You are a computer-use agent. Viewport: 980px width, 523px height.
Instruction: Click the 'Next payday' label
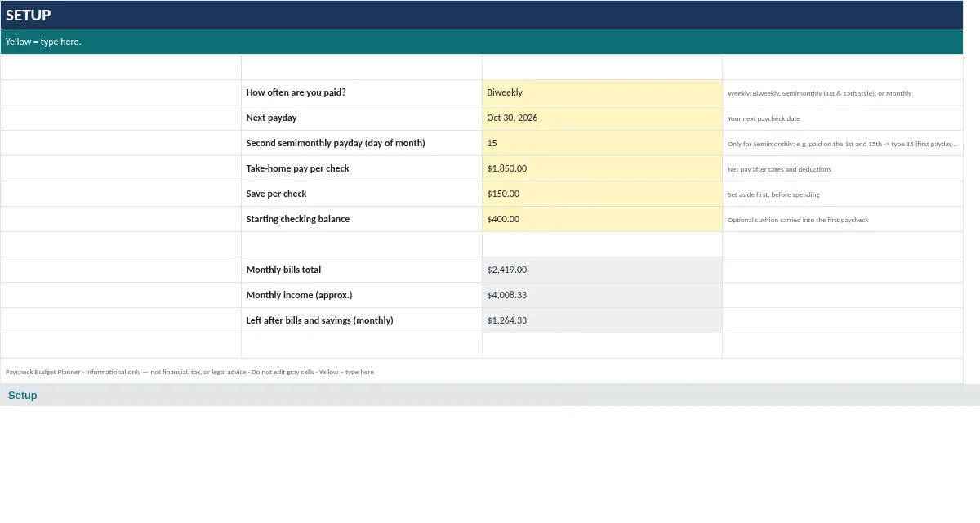point(272,118)
